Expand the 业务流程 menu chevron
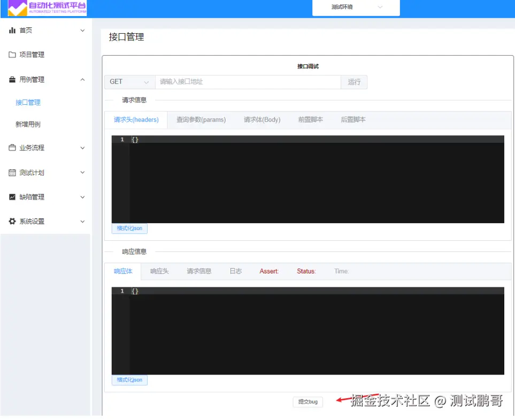 83,148
